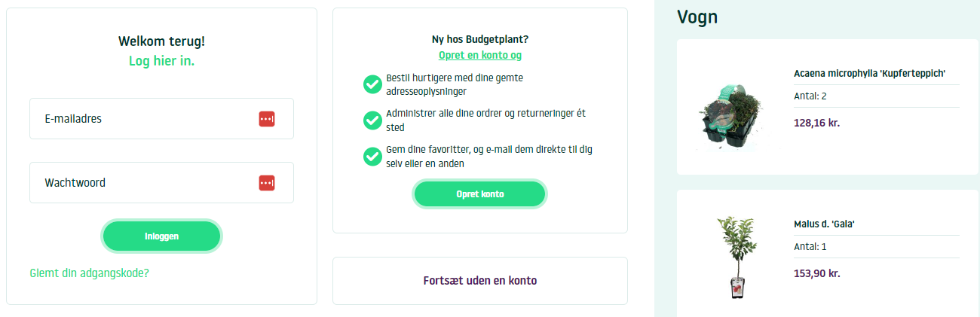Select the Acaena microphylla 'Kupferteppich' product name
980x317 pixels.
[x=869, y=73]
